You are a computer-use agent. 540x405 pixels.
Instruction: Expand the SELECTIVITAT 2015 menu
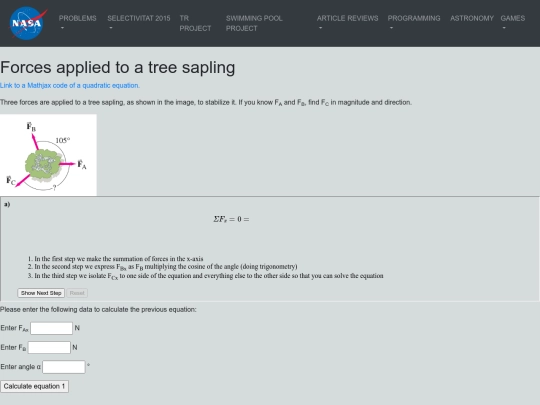138,23
